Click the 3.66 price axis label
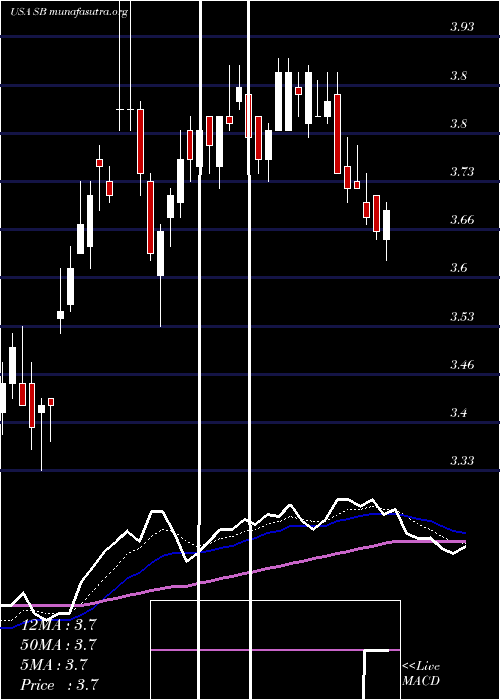This screenshot has height=700, width=500. pos(462,220)
